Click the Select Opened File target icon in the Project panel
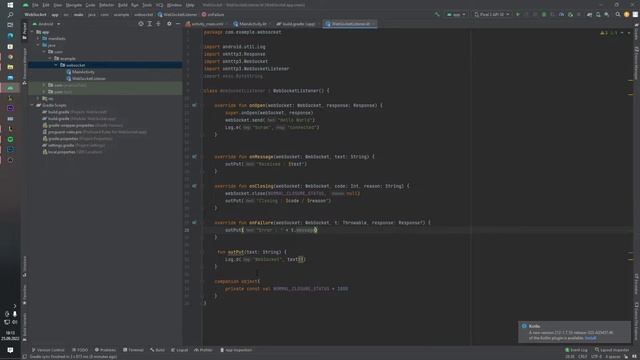This screenshot has width=640, height=360. pyautogui.click(x=141, y=24)
